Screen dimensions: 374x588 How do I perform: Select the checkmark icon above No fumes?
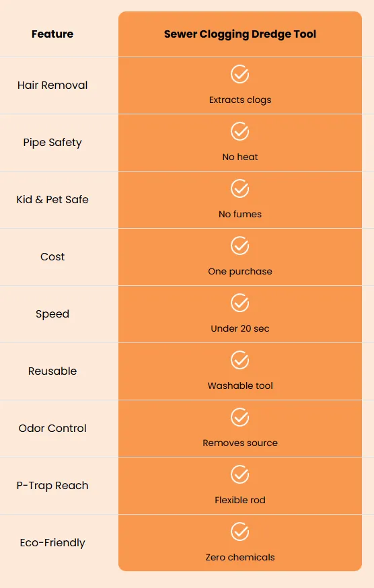click(239, 188)
